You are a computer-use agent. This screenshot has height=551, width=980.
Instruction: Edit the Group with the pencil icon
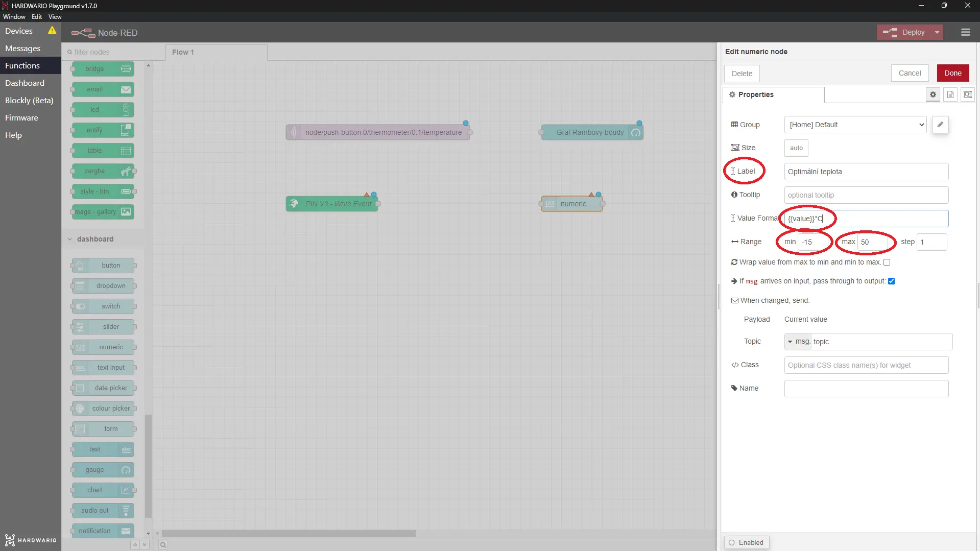point(940,125)
